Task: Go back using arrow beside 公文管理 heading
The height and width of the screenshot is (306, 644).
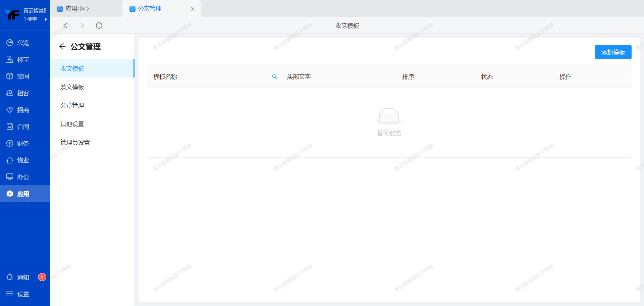Action: point(62,47)
